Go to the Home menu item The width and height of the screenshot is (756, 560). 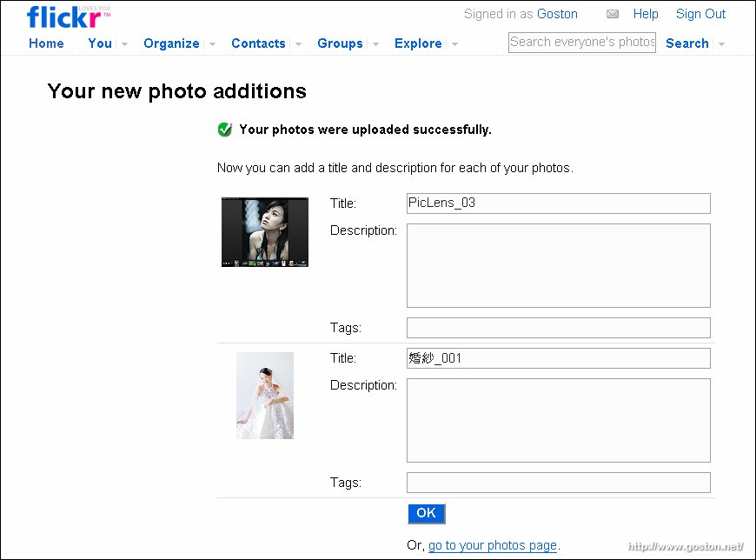click(46, 43)
